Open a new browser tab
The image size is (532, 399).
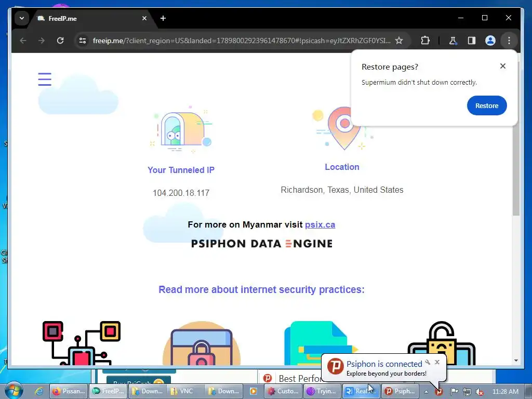[x=163, y=18]
